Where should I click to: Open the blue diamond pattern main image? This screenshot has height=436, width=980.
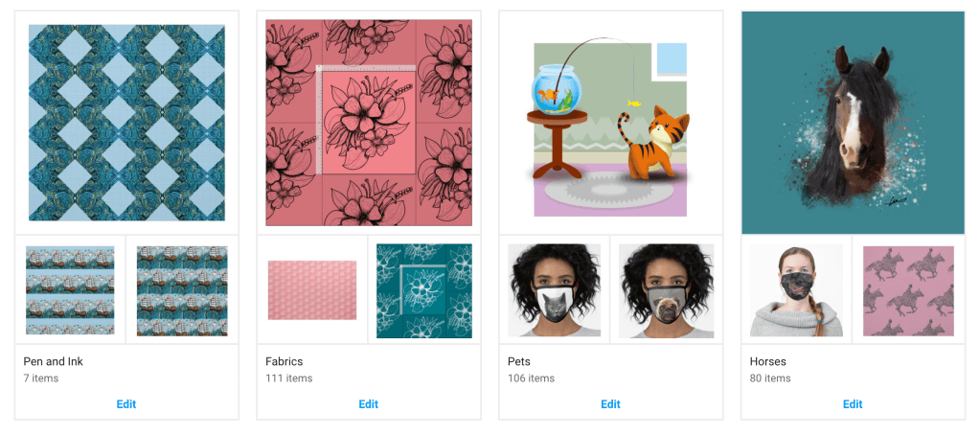click(126, 123)
